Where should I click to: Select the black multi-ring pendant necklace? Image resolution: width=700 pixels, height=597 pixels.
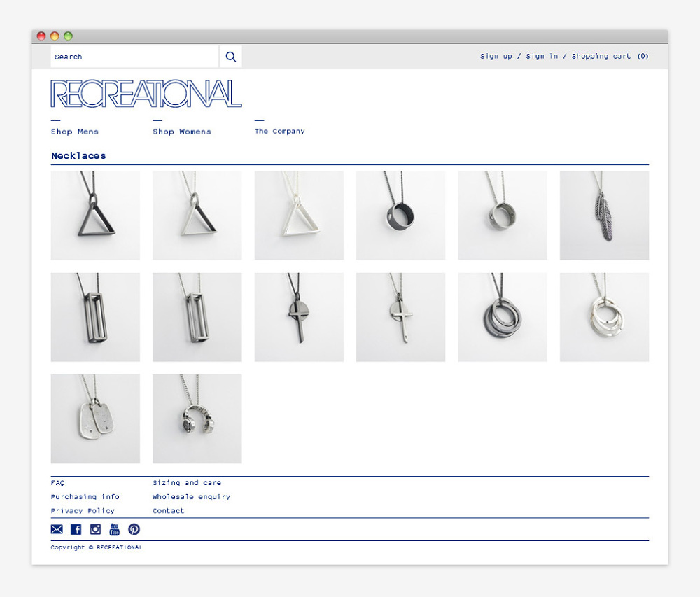(502, 317)
